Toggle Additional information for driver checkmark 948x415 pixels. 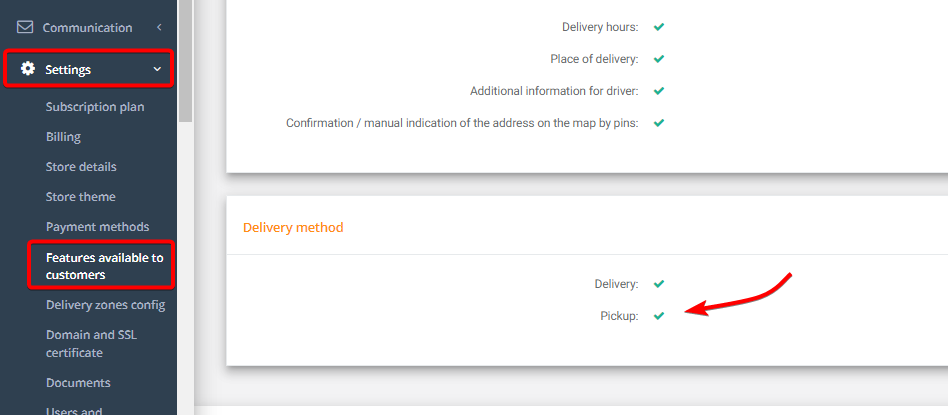coord(659,91)
